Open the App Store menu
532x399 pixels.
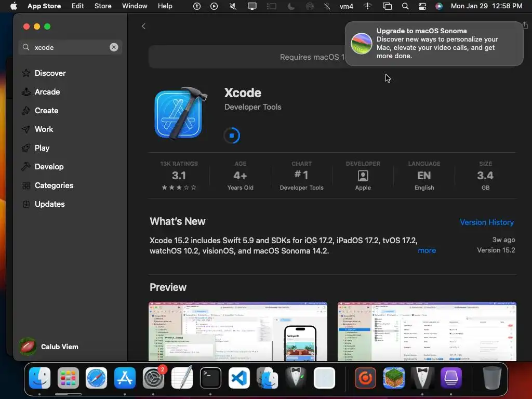[44, 6]
